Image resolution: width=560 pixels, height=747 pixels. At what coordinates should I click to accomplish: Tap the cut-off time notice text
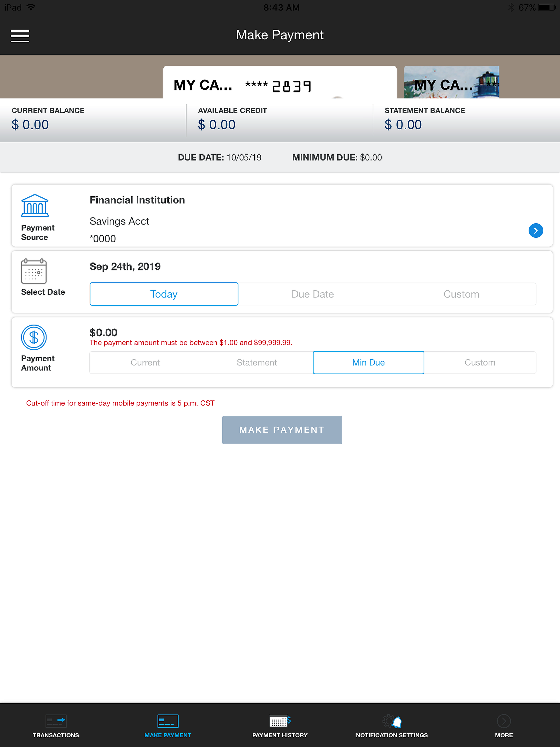(x=120, y=403)
